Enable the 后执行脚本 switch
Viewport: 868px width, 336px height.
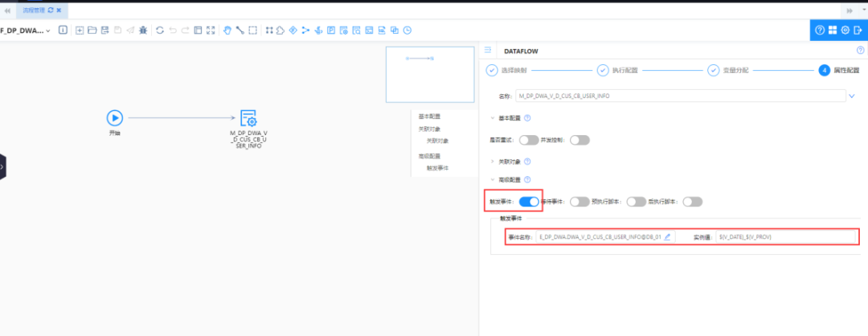click(x=693, y=202)
